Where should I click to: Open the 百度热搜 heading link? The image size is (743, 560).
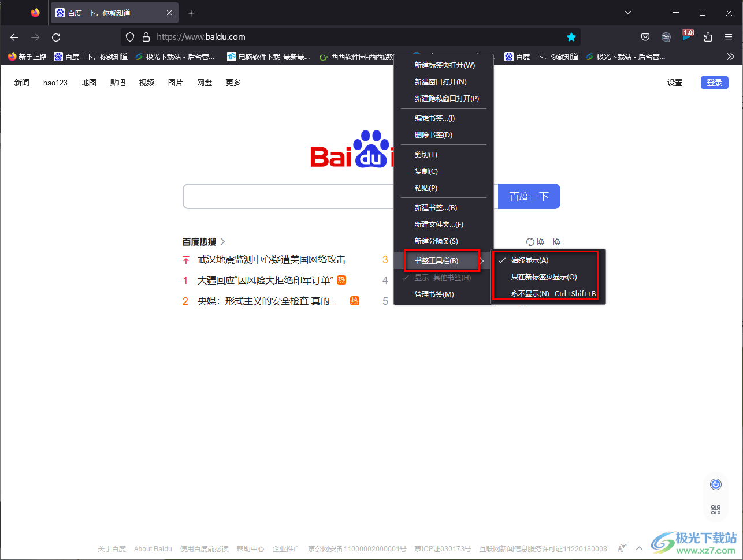click(x=203, y=242)
